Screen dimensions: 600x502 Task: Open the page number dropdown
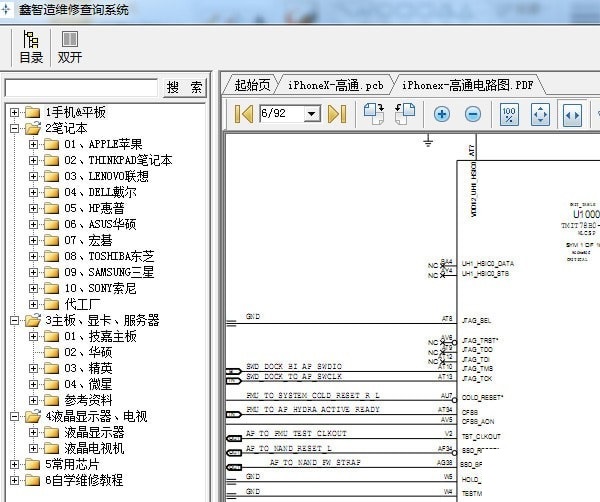click(311, 114)
